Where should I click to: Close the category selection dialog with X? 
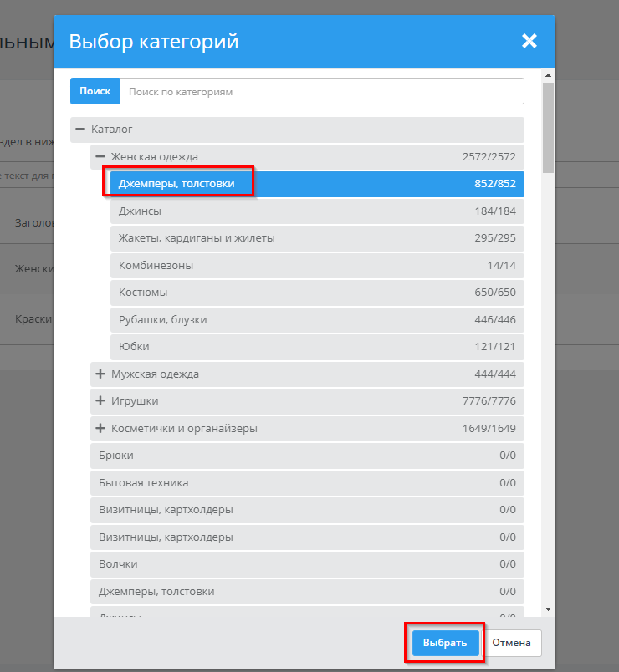coord(529,41)
